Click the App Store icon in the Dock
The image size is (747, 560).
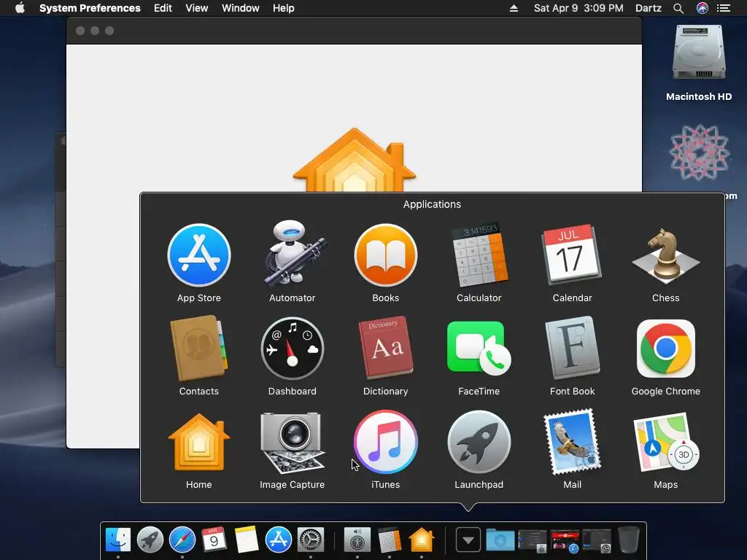pyautogui.click(x=278, y=540)
